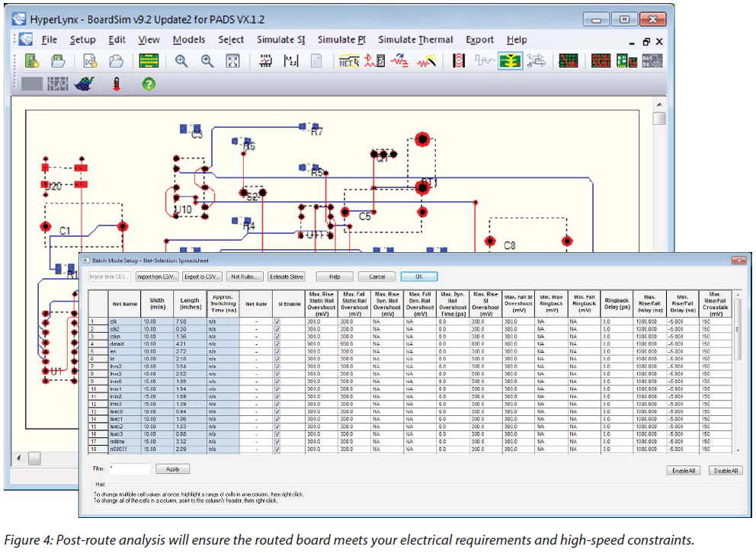This screenshot has width=756, height=553.
Task: Click the Fit to Window toolbar icon
Action: tap(234, 62)
